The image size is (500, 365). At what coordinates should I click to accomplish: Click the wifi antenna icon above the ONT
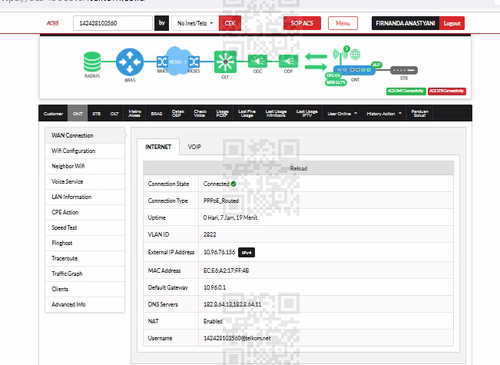[341, 55]
